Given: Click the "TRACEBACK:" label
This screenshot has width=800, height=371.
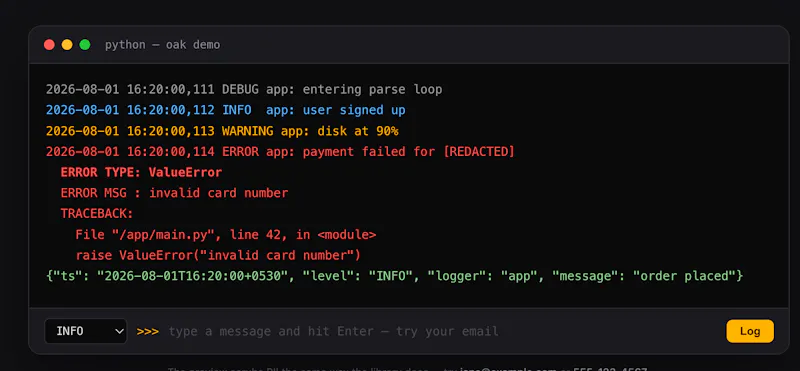Looking at the screenshot, I should [x=97, y=214].
